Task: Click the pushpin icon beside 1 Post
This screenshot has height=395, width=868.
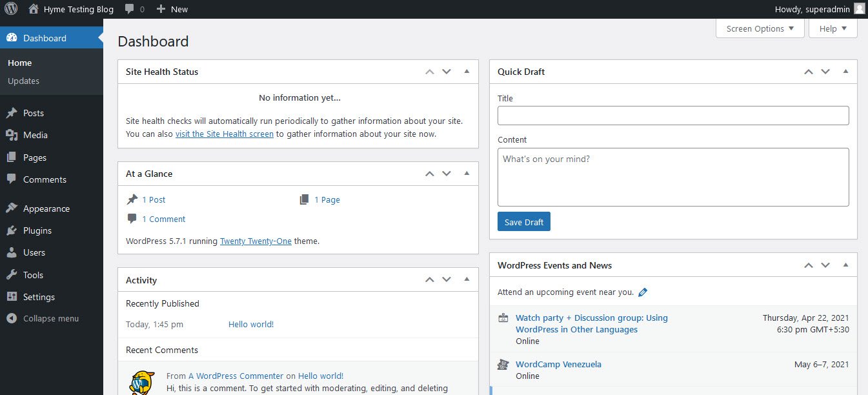Action: point(132,199)
